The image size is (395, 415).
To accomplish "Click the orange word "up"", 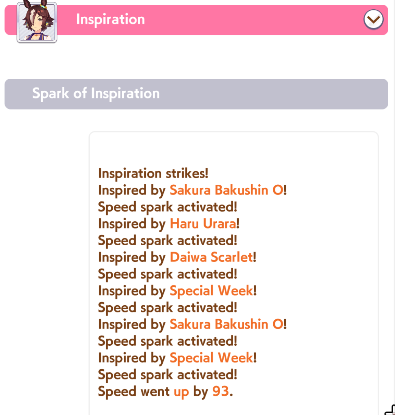I will 181,392.
